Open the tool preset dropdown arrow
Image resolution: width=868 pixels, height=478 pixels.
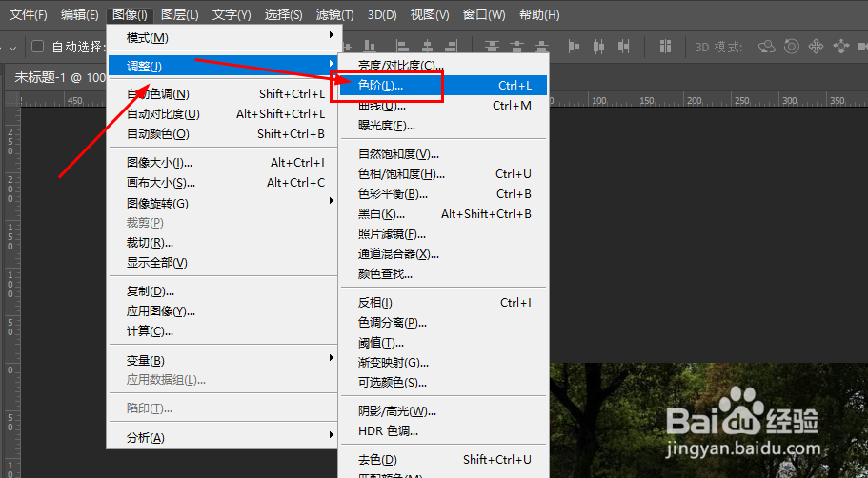(x=12, y=48)
